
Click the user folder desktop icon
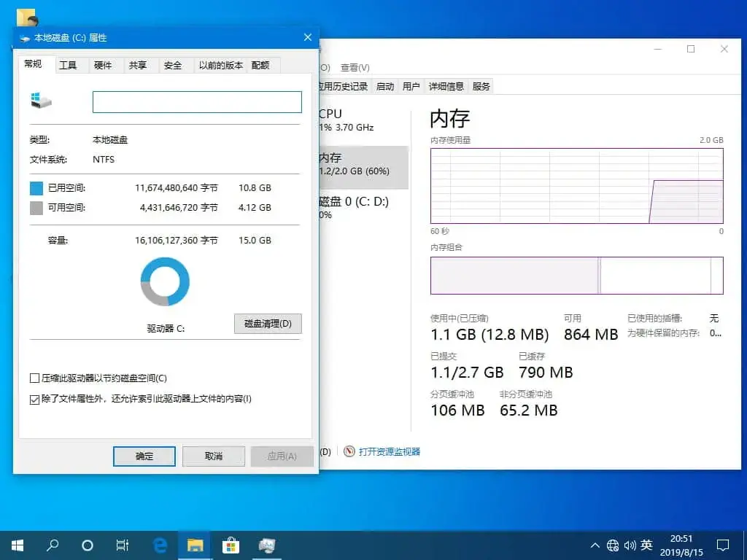(x=26, y=17)
